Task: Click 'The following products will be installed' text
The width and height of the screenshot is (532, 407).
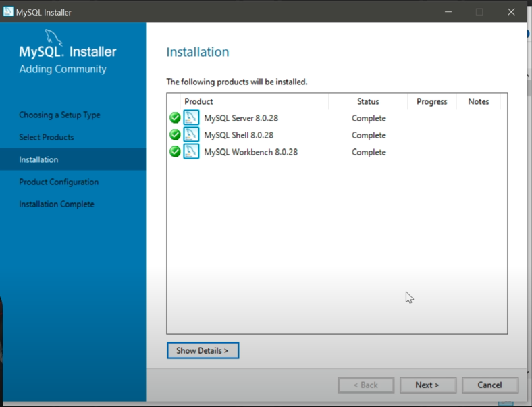Action: (x=237, y=82)
